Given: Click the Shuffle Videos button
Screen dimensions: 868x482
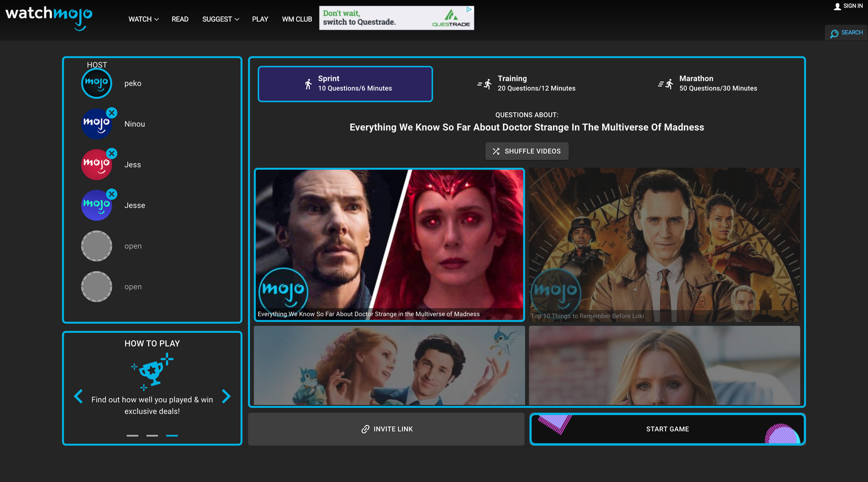Looking at the screenshot, I should click(527, 151).
